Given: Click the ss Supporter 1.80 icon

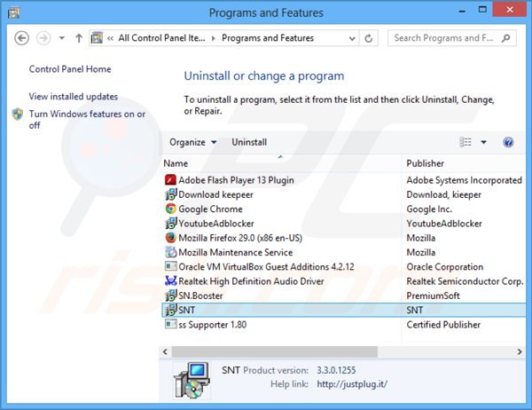Looking at the screenshot, I should pyautogui.click(x=170, y=324).
